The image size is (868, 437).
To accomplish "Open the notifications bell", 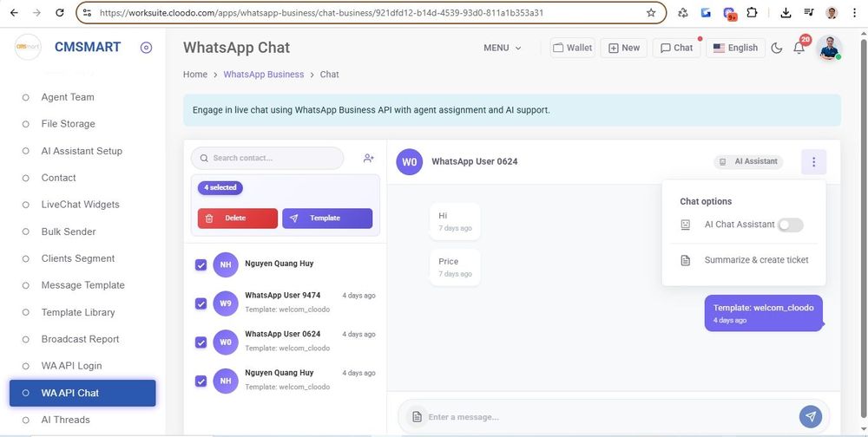I will 799,48.
